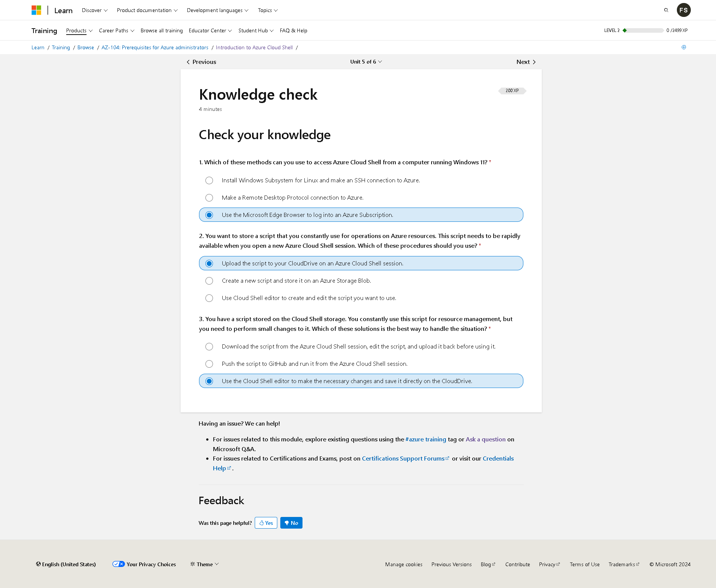Open the FS user profile avatar

click(683, 10)
